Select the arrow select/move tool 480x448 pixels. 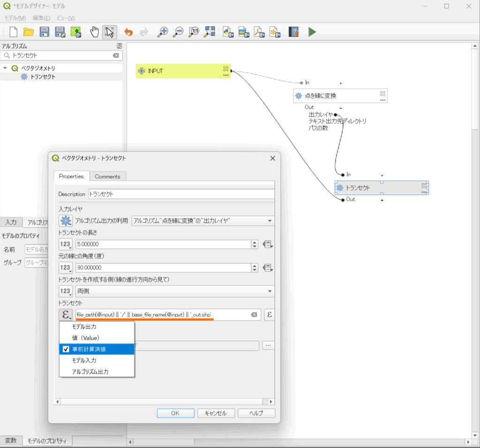point(109,32)
